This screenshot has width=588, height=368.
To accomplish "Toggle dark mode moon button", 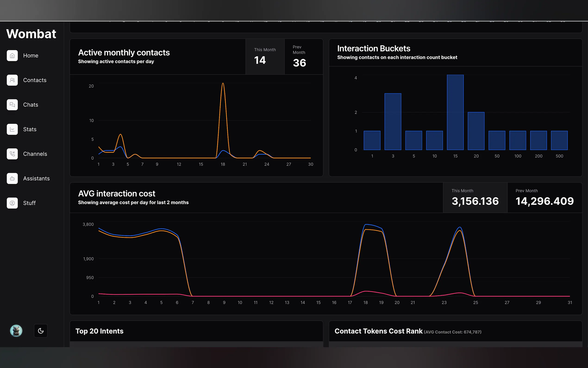I will [x=41, y=331].
